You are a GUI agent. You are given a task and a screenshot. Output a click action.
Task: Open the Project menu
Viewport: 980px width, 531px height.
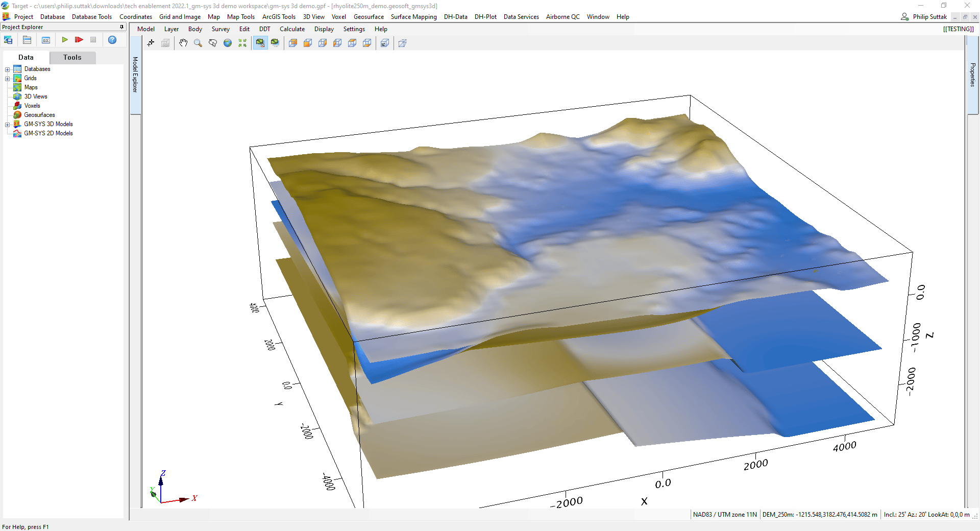coord(23,17)
